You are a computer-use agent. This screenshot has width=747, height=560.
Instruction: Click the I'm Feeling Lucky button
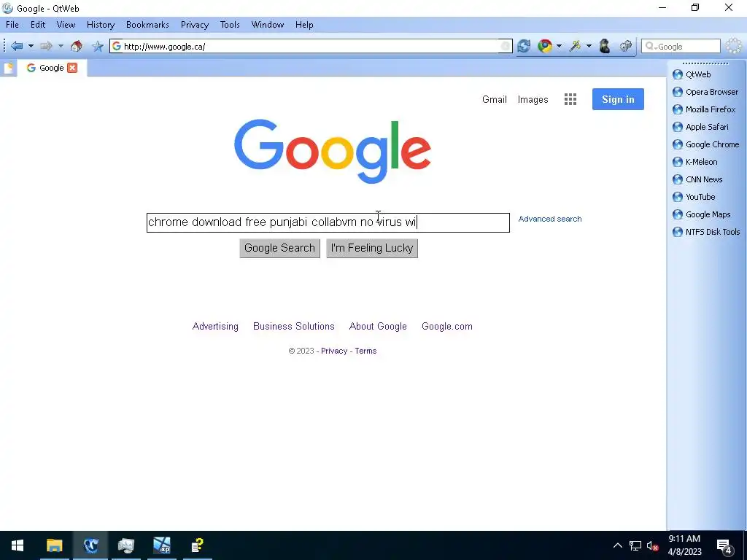pos(371,248)
